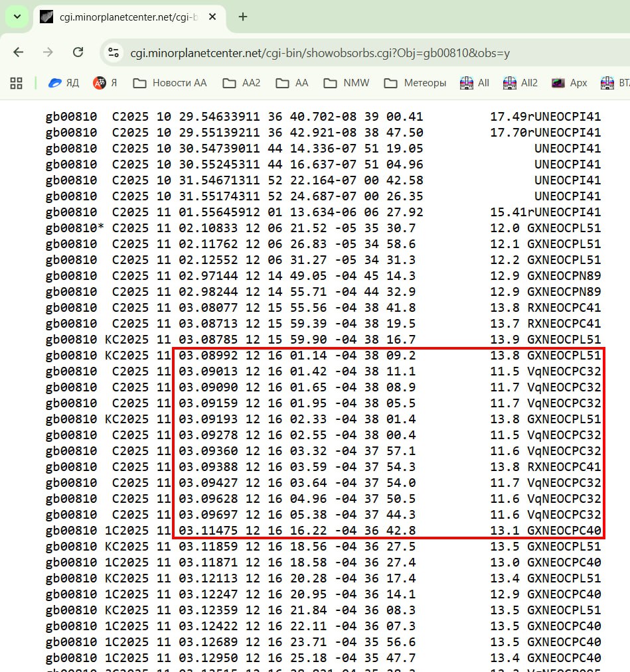Open the apps grid in bookmarks bar
Image resolution: width=630 pixels, height=672 pixels.
17,83
